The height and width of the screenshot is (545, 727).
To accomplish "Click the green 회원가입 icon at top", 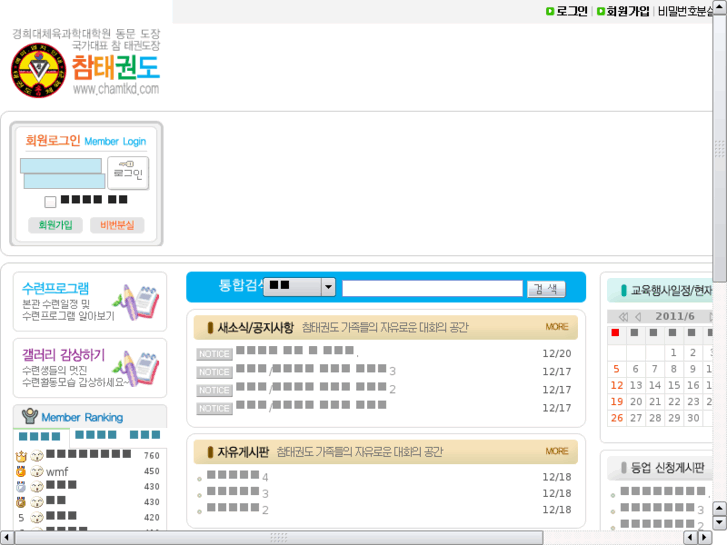I will point(600,11).
